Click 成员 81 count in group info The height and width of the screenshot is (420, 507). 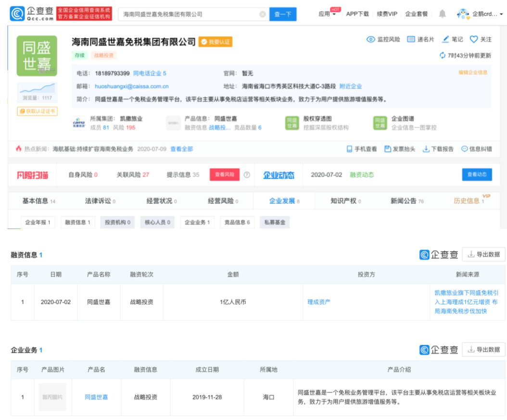pyautogui.click(x=100, y=127)
